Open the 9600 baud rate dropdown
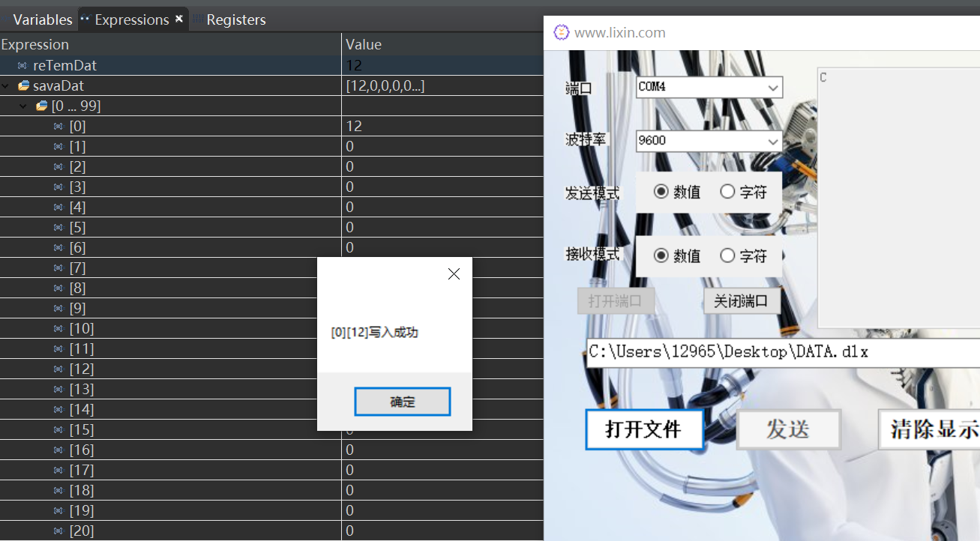This screenshot has height=541, width=980. [773, 142]
